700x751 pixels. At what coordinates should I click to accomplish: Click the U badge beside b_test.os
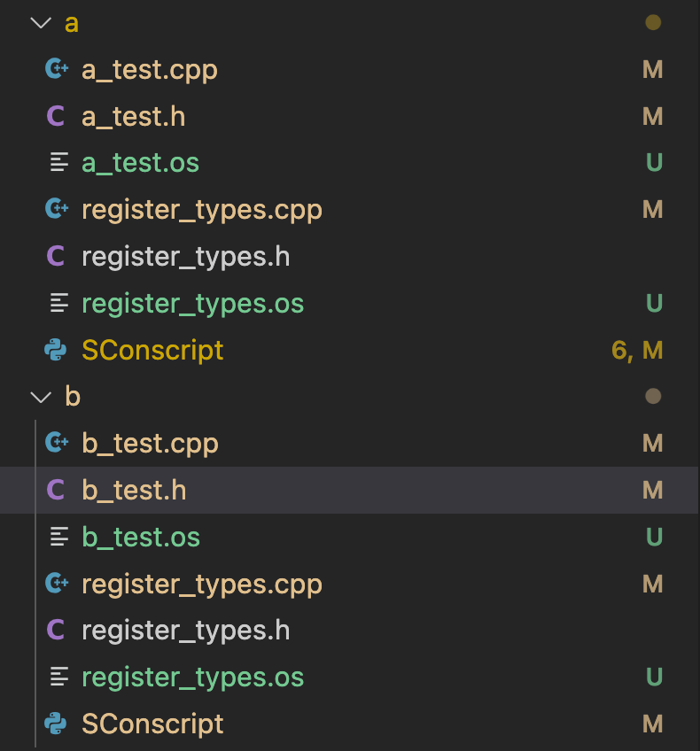point(654,538)
